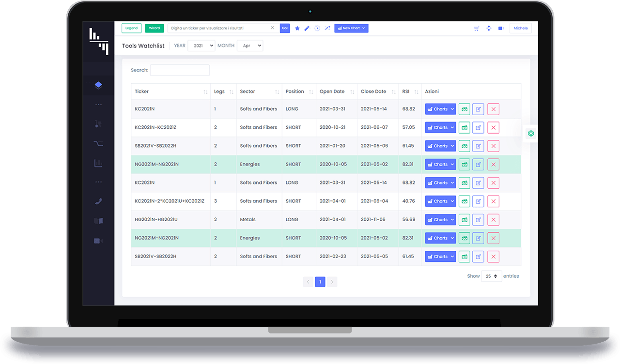This screenshot has height=364, width=620.
Task: Click the green money icon for SB2021V-SB2022H first row
Action: click(x=465, y=146)
